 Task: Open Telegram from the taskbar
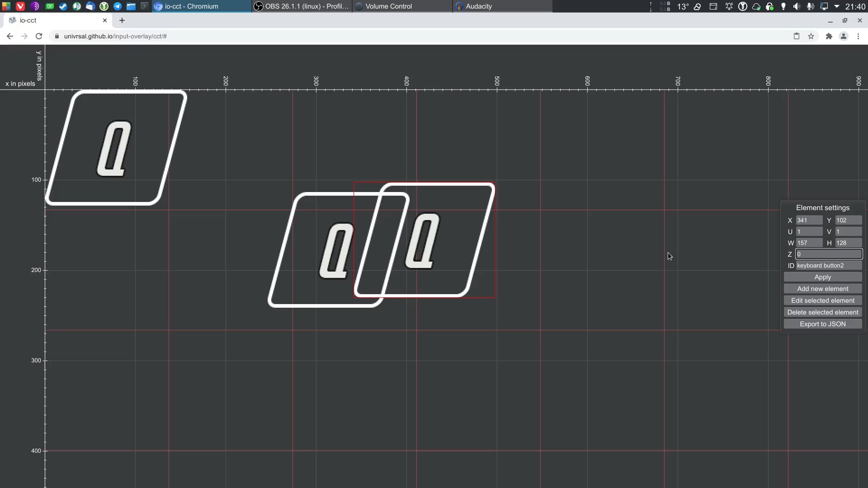[x=118, y=6]
